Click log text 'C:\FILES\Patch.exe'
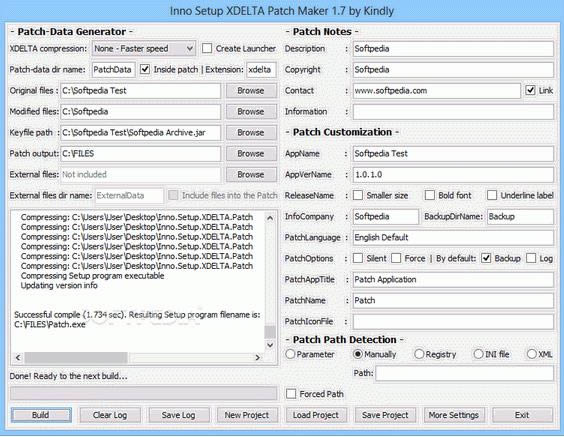 [x=50, y=324]
